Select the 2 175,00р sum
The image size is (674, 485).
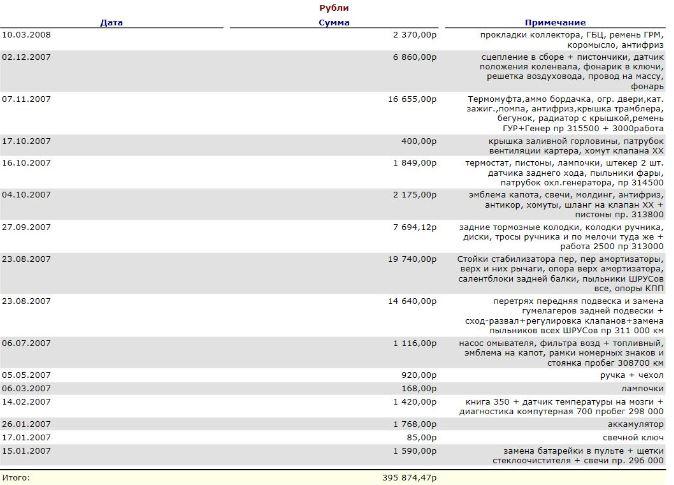(x=412, y=194)
